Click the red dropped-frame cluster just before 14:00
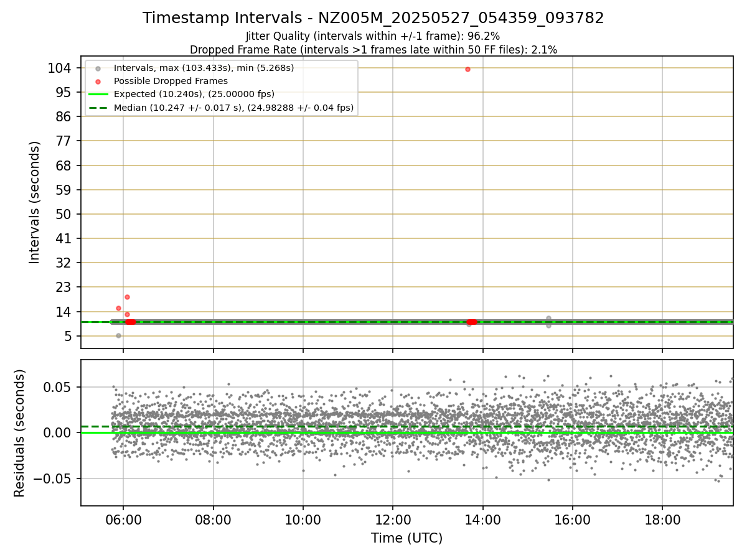 [x=472, y=322]
